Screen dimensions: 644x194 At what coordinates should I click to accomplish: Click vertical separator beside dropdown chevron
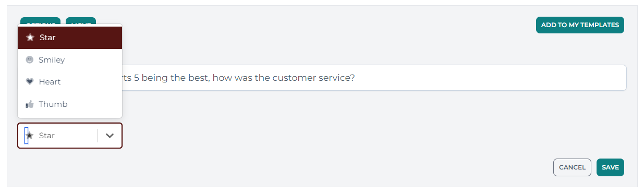(98, 136)
